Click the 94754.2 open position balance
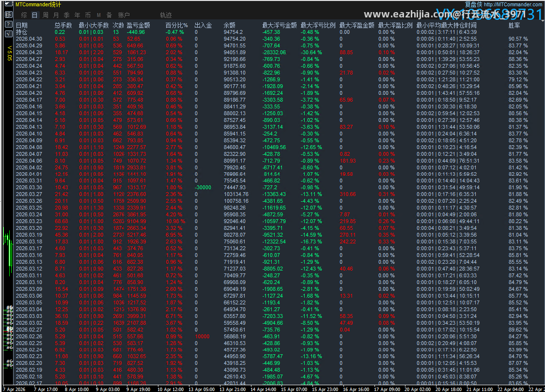Image resolution: width=545 pixels, height=392 pixels. coord(233,32)
